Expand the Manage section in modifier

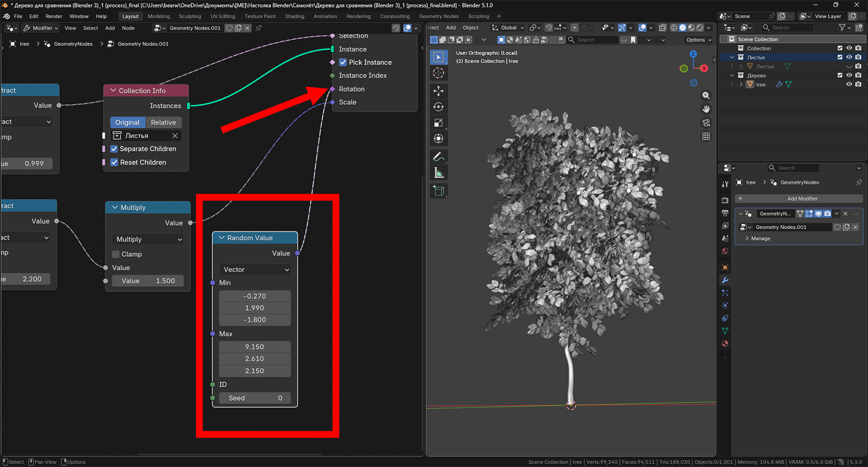760,239
